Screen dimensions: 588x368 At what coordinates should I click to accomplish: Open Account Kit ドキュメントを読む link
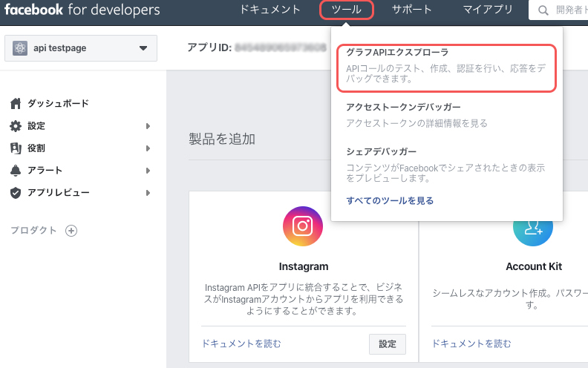click(471, 344)
